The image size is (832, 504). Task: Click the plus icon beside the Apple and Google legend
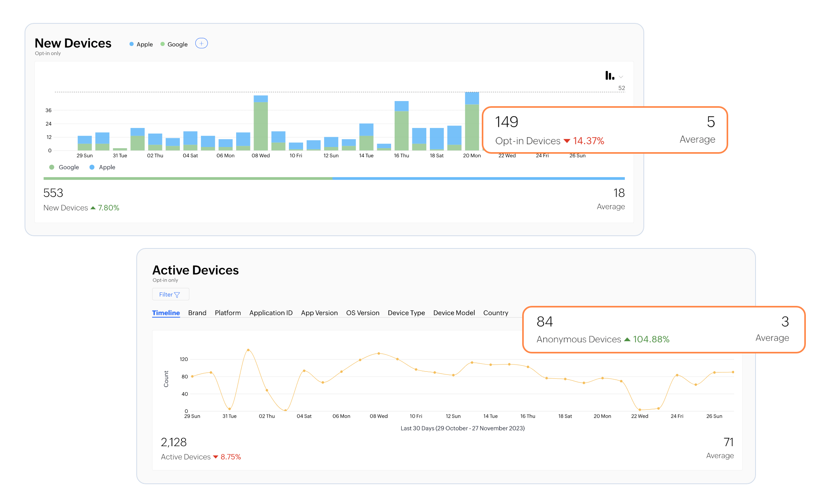point(202,43)
